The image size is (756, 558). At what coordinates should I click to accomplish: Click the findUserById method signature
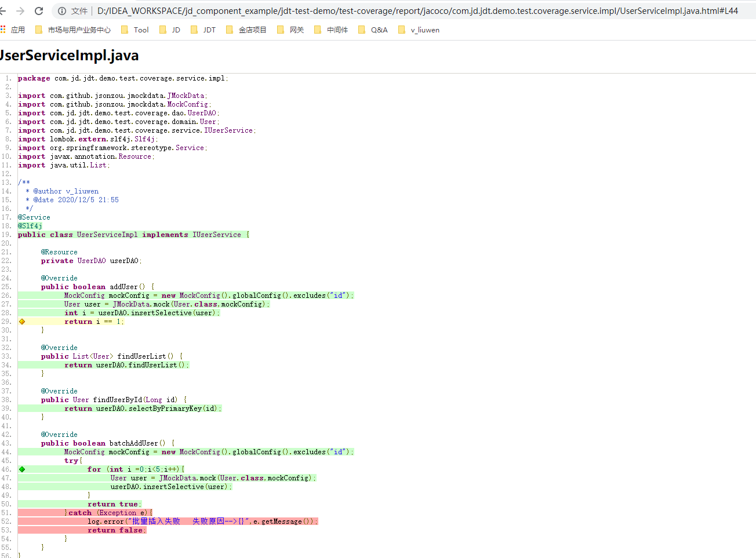point(114,400)
